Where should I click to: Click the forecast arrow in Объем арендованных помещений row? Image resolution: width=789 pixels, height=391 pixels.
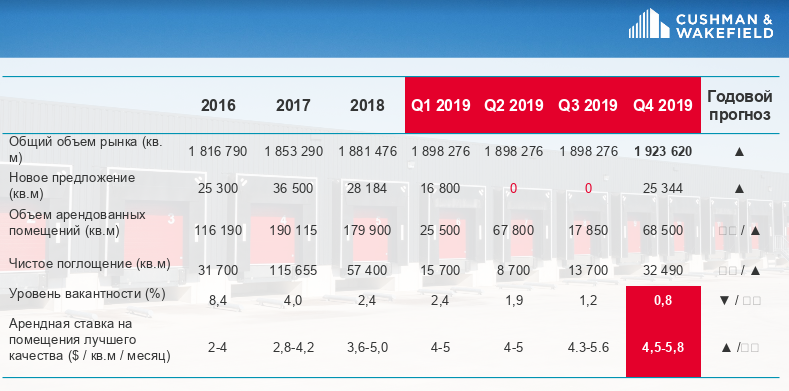point(755,231)
